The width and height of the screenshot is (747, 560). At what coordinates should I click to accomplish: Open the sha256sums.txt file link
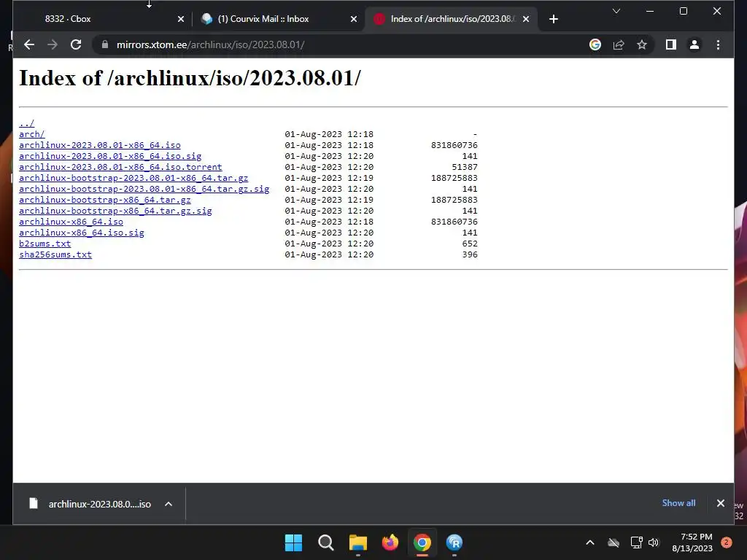(55, 254)
